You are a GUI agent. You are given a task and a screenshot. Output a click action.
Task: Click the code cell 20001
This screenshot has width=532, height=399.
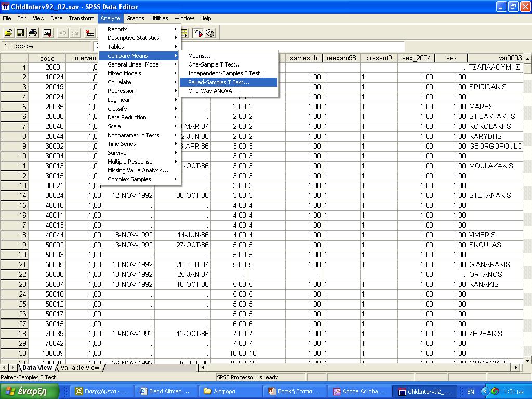point(47,68)
